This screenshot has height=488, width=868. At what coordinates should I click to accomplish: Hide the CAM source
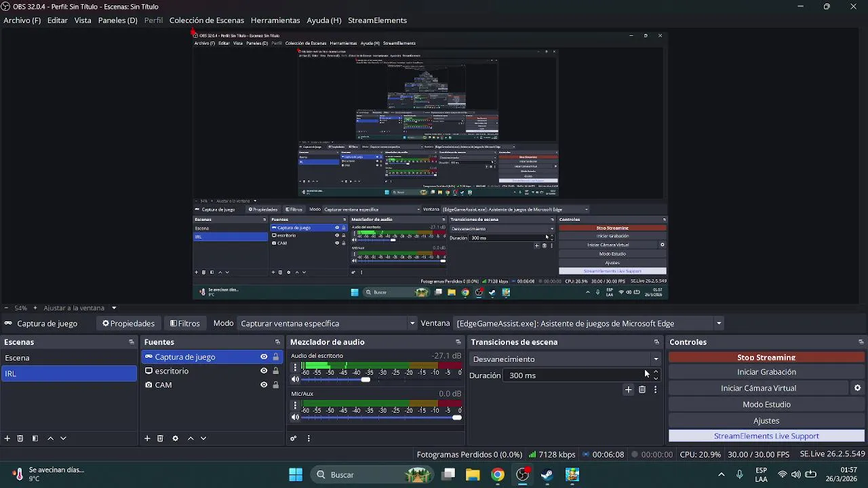264,385
